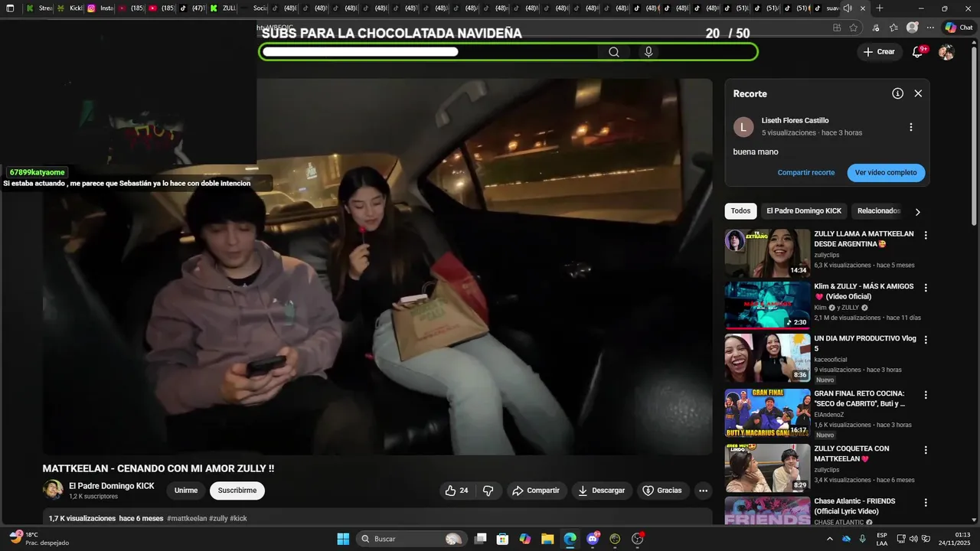Image resolution: width=980 pixels, height=551 pixels.
Task: Open options for Chase Atlantic FRIENDS video
Action: [925, 503]
